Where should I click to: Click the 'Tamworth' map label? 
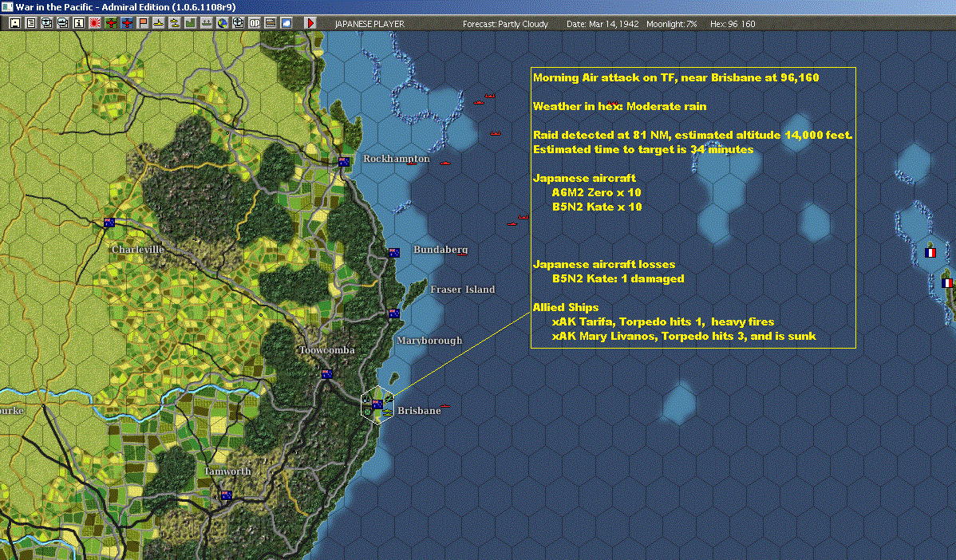[227, 471]
